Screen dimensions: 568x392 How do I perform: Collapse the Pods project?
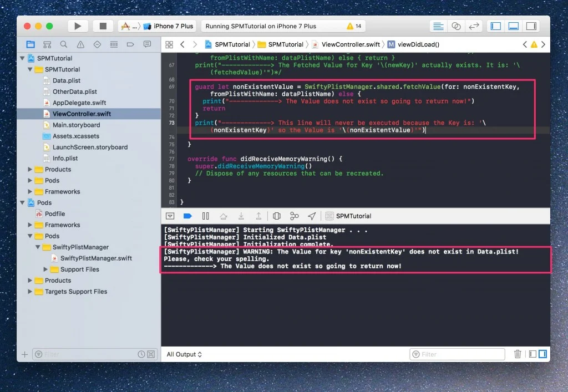click(x=22, y=203)
